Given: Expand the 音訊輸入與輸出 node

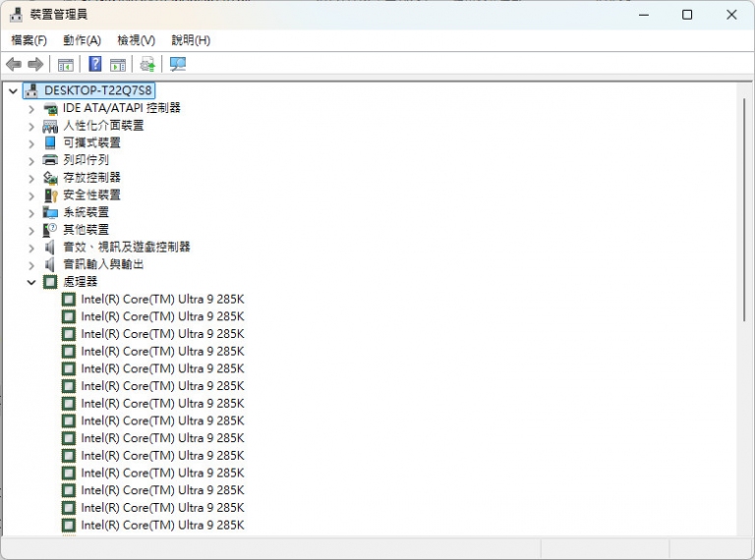Looking at the screenshot, I should point(31,265).
